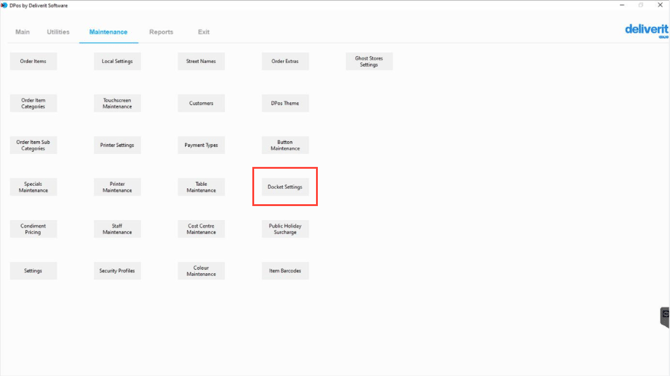This screenshot has height=376, width=670.
Task: Open Ghost Stores Settings
Action: pos(369,61)
